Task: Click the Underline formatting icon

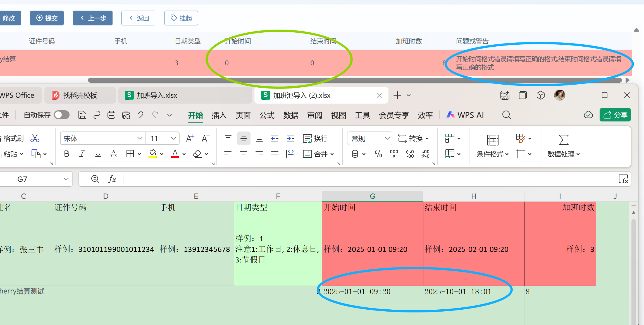Action: pos(98,154)
